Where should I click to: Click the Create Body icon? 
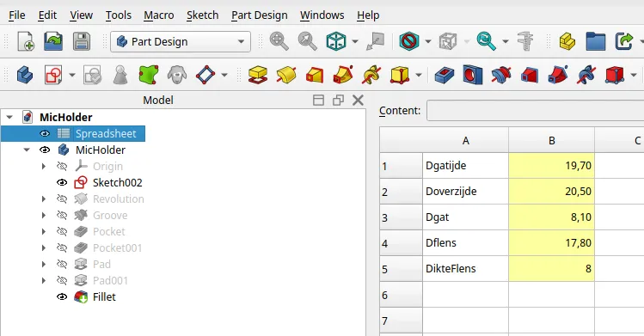point(25,75)
